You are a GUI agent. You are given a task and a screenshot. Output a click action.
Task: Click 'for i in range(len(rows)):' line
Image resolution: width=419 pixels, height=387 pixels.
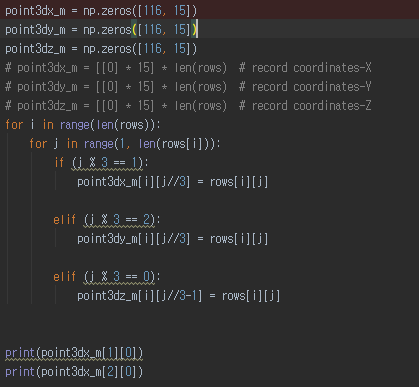[83, 125]
